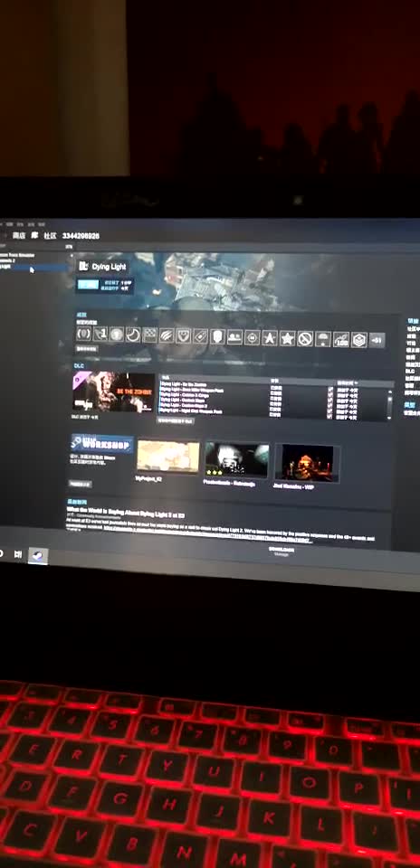Follow the URL link in the news text
This screenshot has height=868, width=420.
coord(208,536)
